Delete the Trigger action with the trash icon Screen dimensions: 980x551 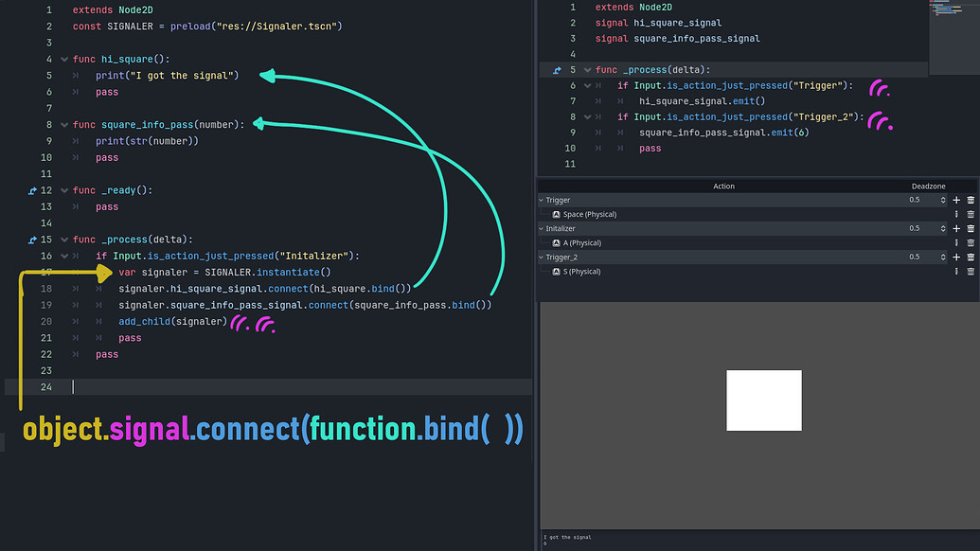coord(971,200)
